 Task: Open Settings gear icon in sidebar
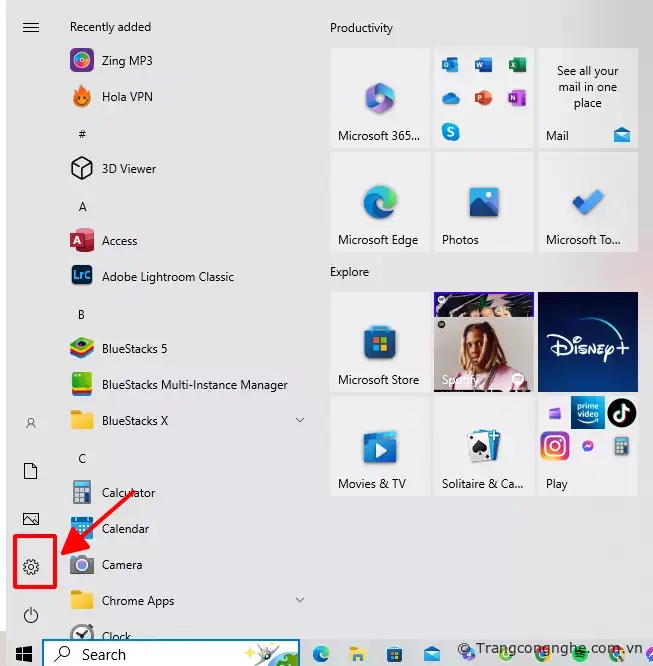[x=31, y=567]
